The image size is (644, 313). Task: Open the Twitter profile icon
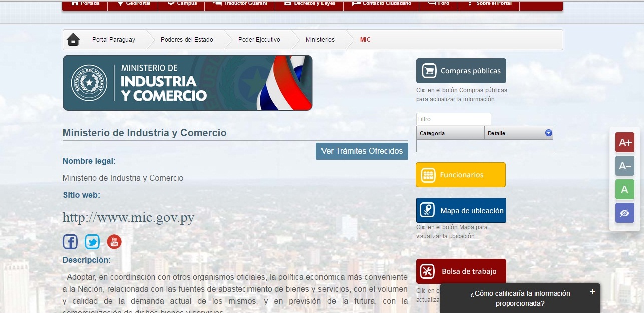[92, 242]
